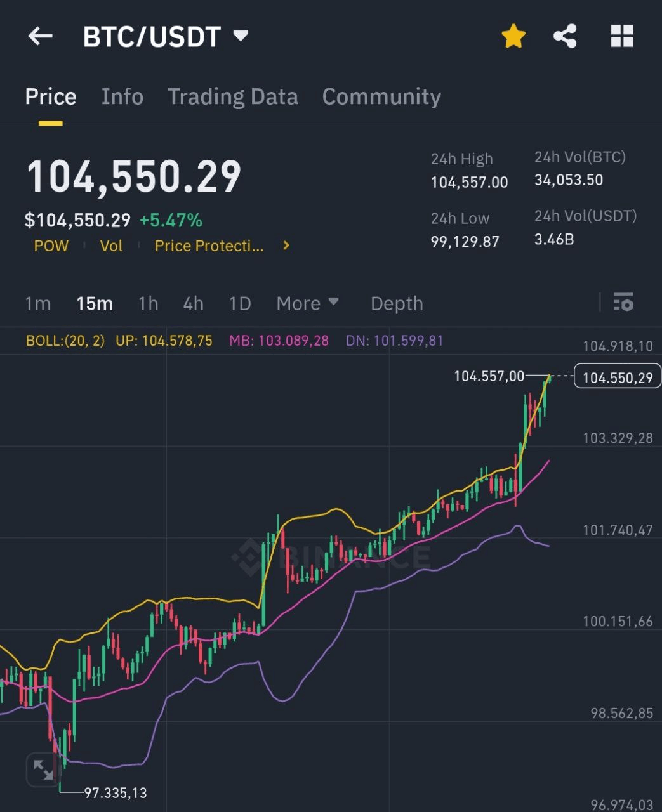Viewport: 662px width, 812px height.
Task: Tap the 24h Vol(BTC) value 34,053.50
Action: click(x=569, y=180)
